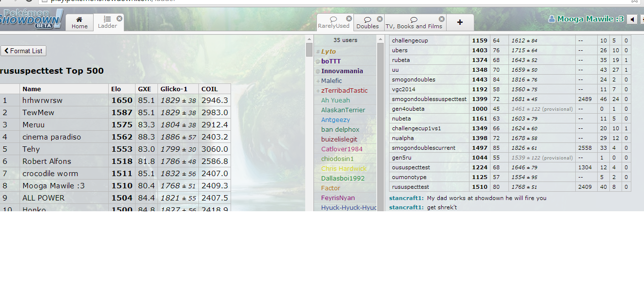
Task: Click the Pokémon Showdown logo
Action: 31,18
